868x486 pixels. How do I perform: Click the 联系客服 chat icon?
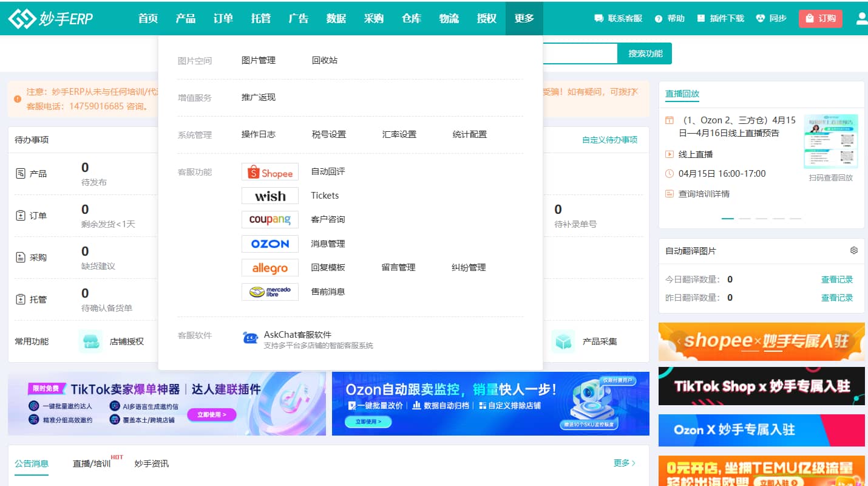pos(599,18)
